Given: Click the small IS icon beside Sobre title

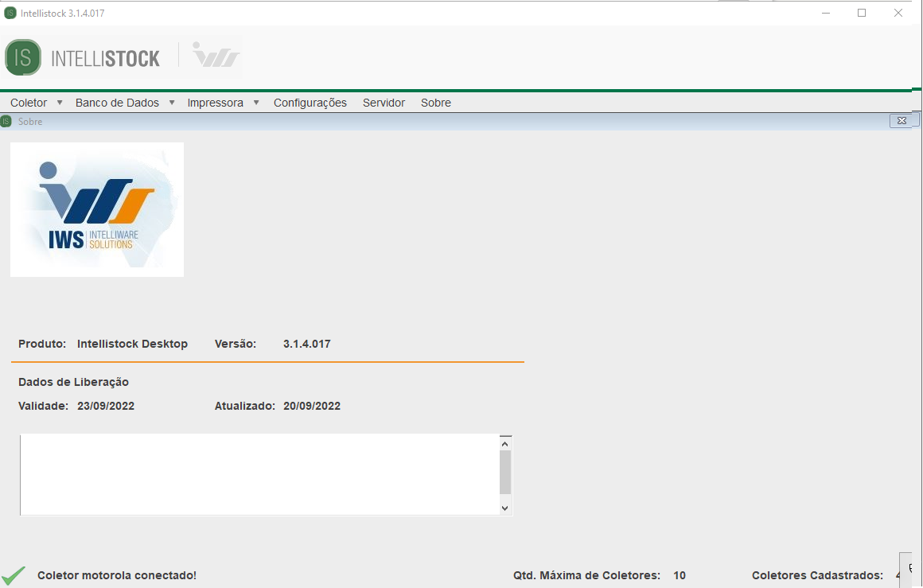Looking at the screenshot, I should [x=6, y=121].
